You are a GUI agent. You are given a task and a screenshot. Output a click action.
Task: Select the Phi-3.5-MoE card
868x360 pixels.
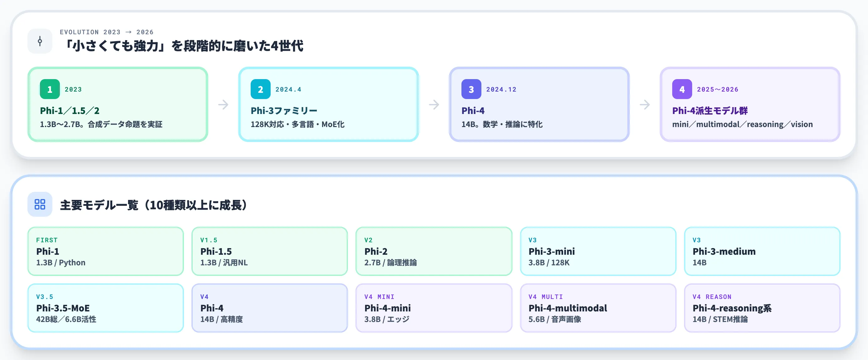tap(105, 308)
